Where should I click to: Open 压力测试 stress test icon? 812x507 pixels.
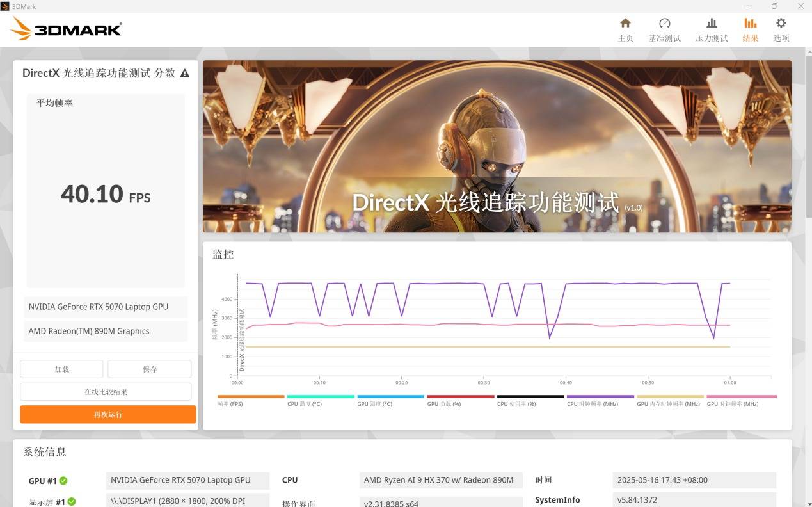712,24
